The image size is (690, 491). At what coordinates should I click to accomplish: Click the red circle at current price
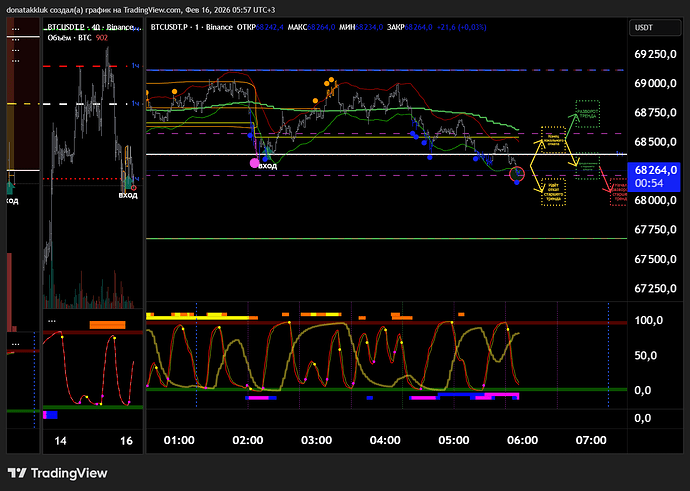[x=517, y=175]
